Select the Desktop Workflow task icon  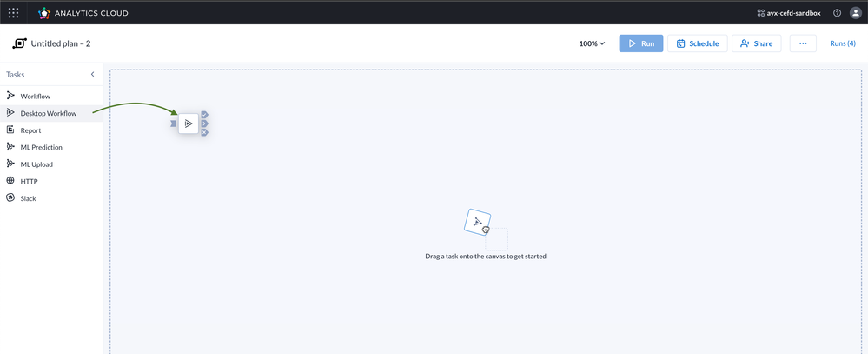10,113
